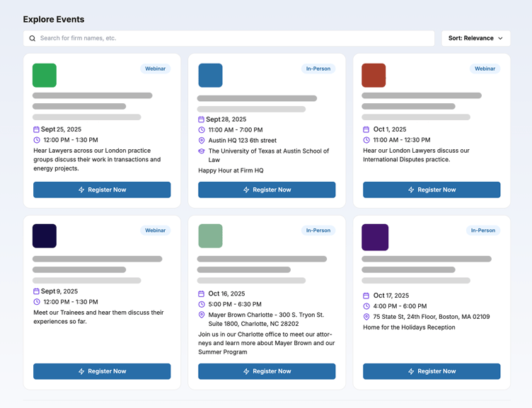532x408 pixels.
Task: Click the magnifier icon in search bar
Action: pos(33,38)
